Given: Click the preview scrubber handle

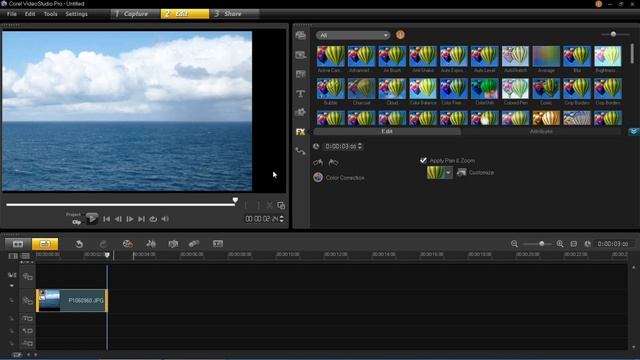Looking at the screenshot, I should (x=235, y=200).
